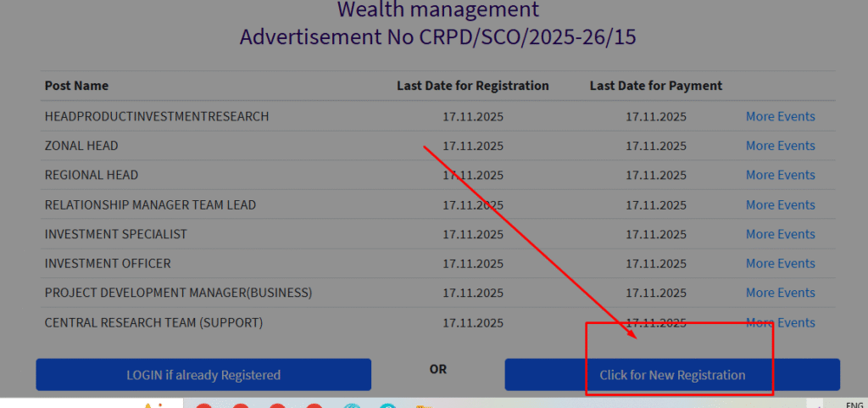View More Events for Regional Head
868x408 pixels.
[x=780, y=175]
